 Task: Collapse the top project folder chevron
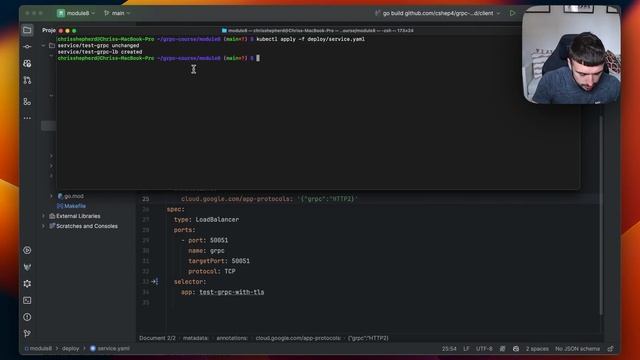pos(44,46)
